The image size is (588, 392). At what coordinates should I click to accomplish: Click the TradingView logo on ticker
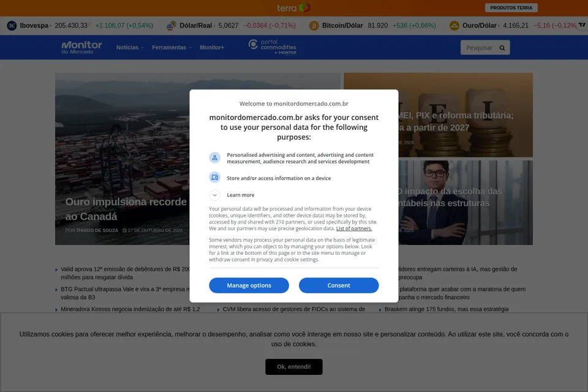(x=582, y=24)
